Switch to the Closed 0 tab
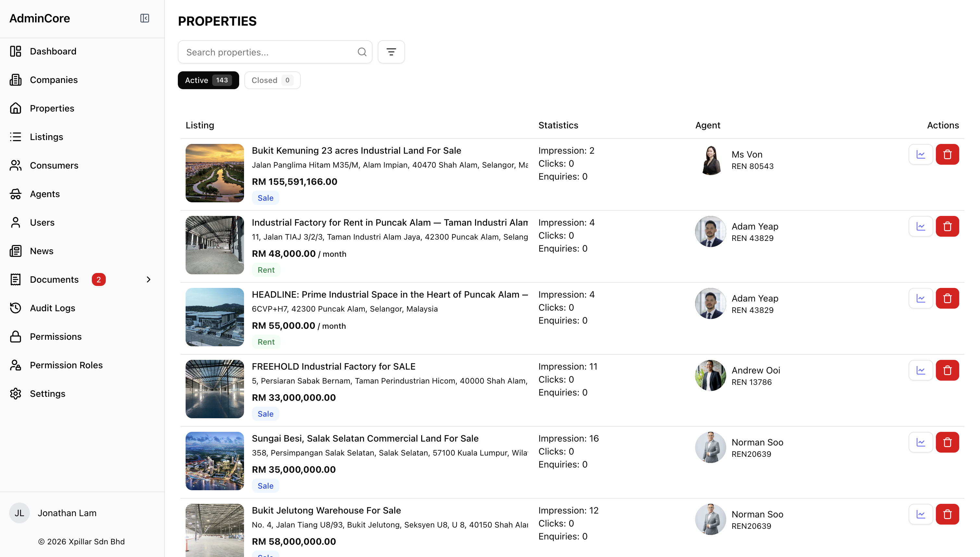 [x=272, y=80]
